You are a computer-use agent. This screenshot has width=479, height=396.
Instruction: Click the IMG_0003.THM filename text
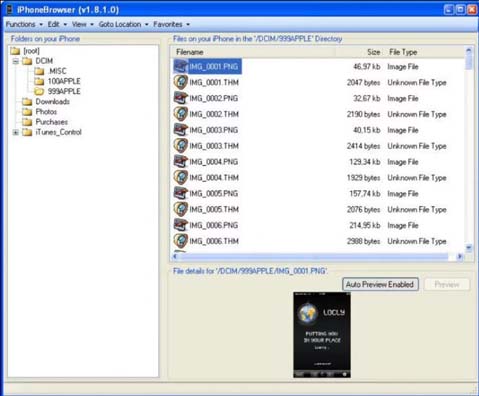click(x=214, y=146)
